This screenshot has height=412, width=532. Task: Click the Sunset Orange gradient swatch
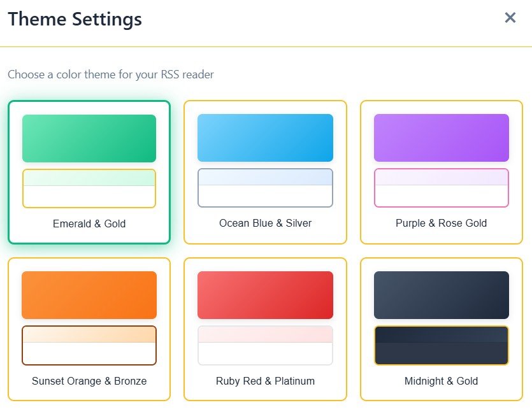[89, 295]
